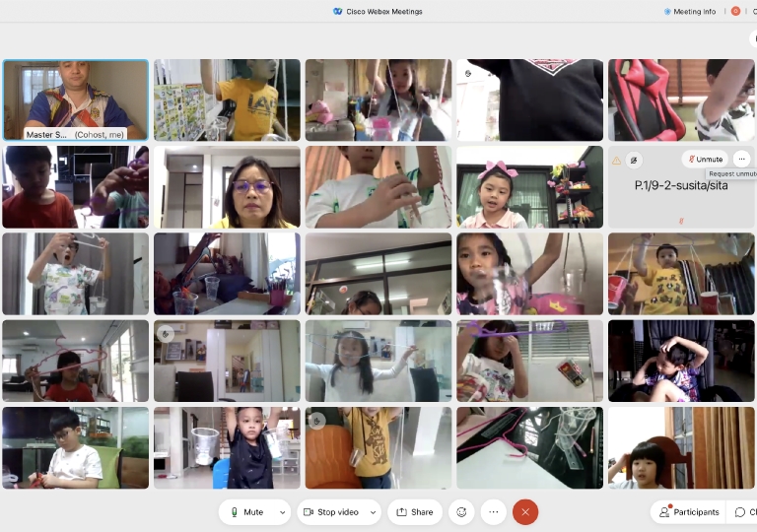
Task: Click the hand icon on the empty room tile
Action: coord(166,334)
